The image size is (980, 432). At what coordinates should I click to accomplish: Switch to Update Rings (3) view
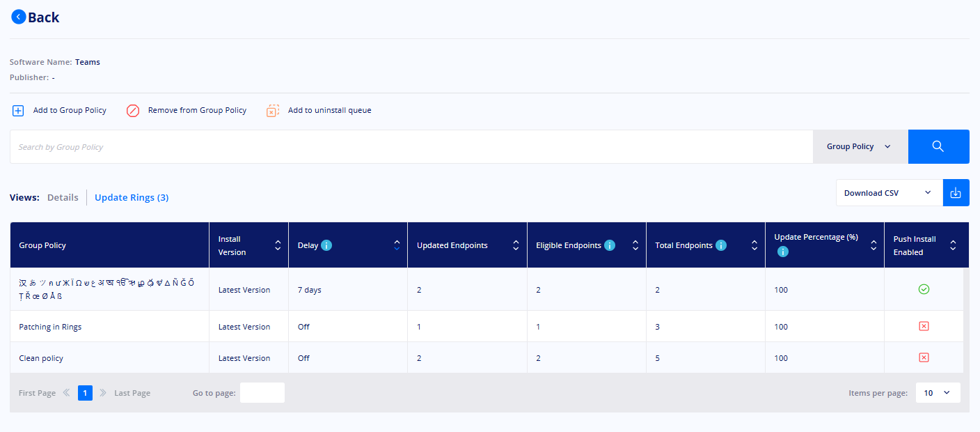click(132, 197)
